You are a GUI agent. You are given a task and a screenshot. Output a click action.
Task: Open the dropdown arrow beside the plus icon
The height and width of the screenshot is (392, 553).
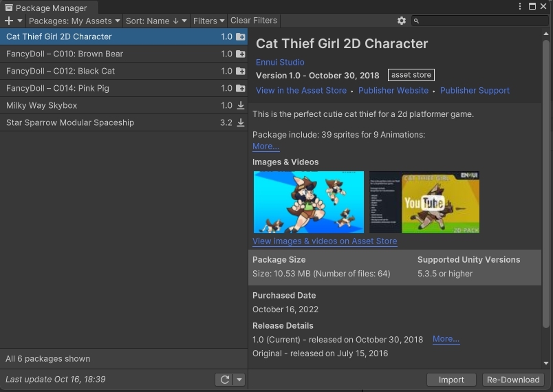click(20, 21)
